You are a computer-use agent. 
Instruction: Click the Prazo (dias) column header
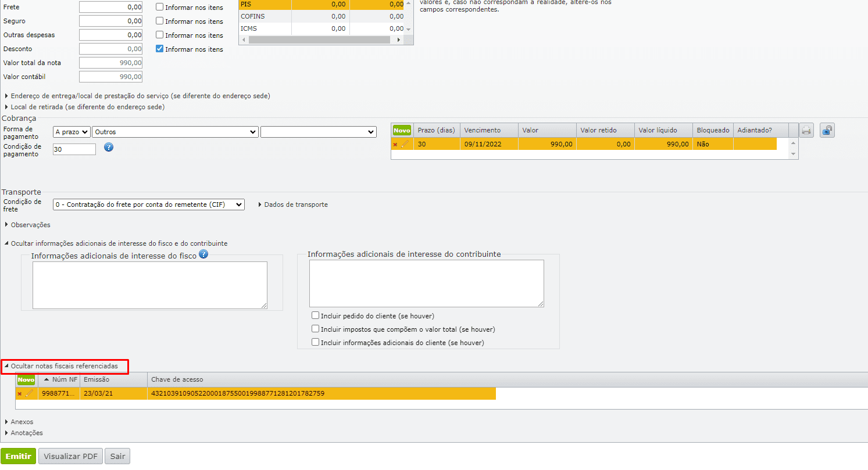click(437, 130)
